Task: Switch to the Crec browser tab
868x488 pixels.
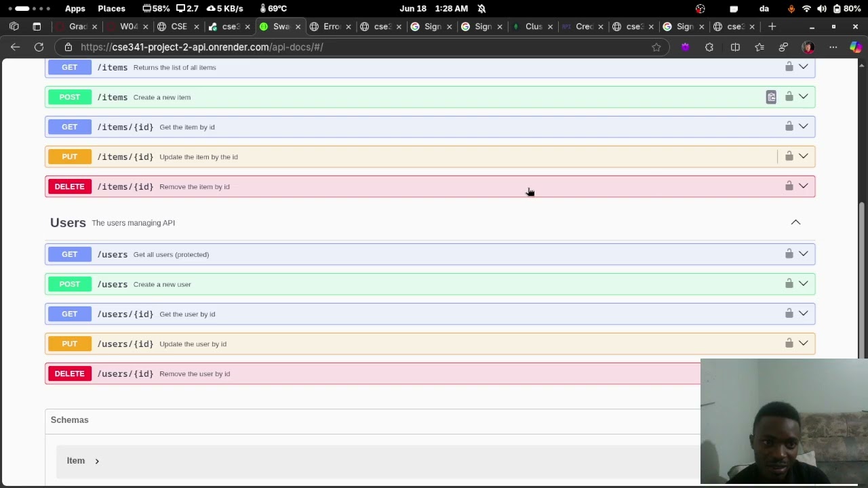Action: pyautogui.click(x=583, y=26)
